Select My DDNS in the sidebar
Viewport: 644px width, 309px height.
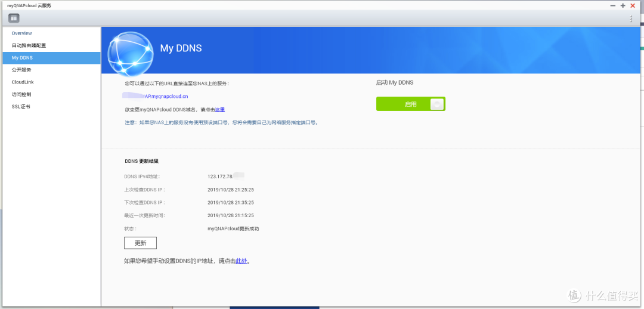click(x=22, y=58)
